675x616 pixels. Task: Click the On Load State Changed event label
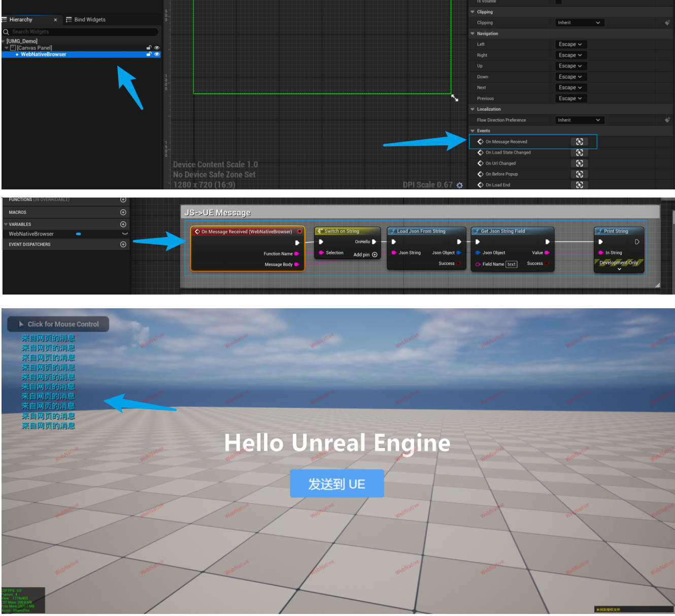click(x=508, y=152)
